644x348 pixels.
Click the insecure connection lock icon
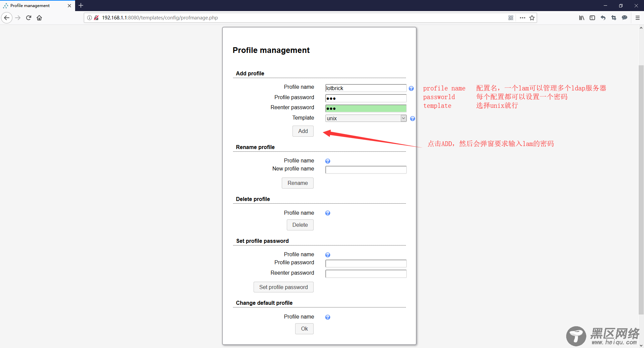click(96, 18)
